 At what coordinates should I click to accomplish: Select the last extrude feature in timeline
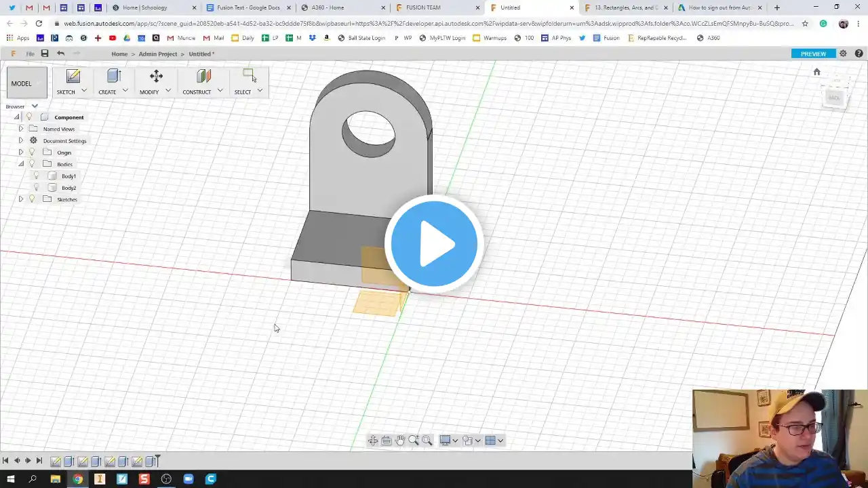click(150, 462)
